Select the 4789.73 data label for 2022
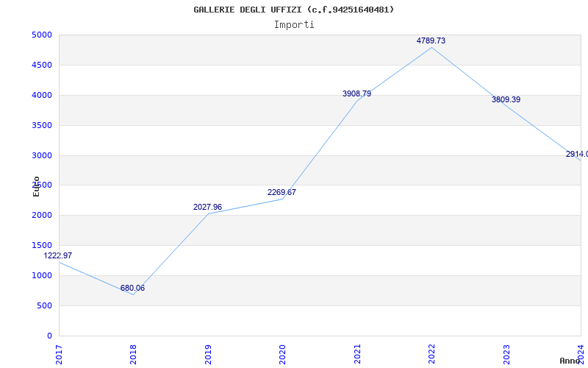 tap(431, 40)
